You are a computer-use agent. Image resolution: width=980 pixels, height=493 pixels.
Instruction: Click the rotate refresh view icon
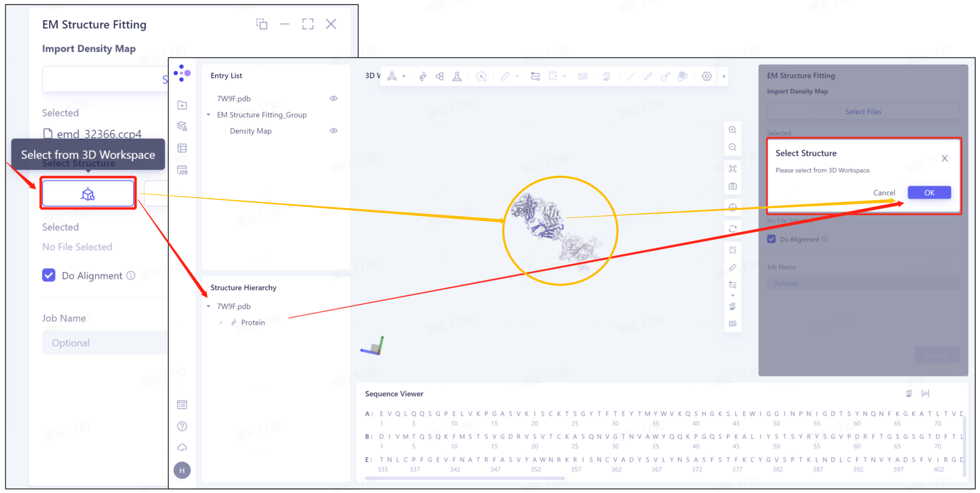732,229
